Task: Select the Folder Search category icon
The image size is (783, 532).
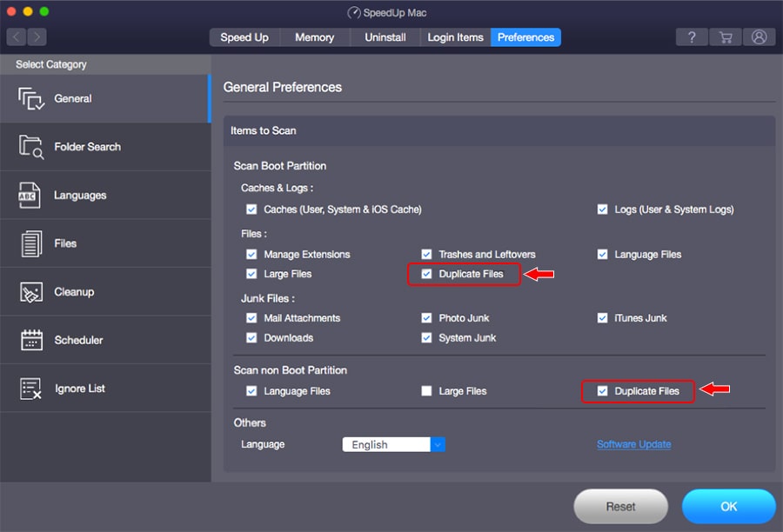Action: pyautogui.click(x=31, y=147)
